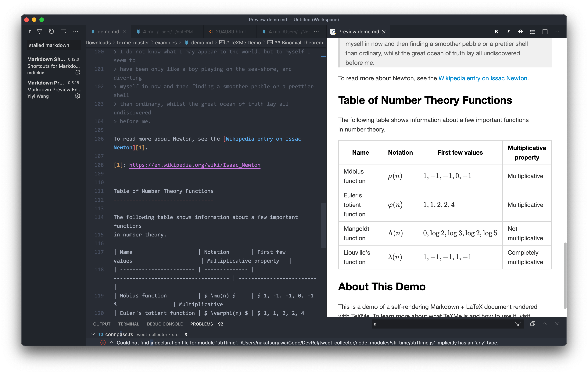Follow the Isaac_Newton URL in the editor

[195, 165]
